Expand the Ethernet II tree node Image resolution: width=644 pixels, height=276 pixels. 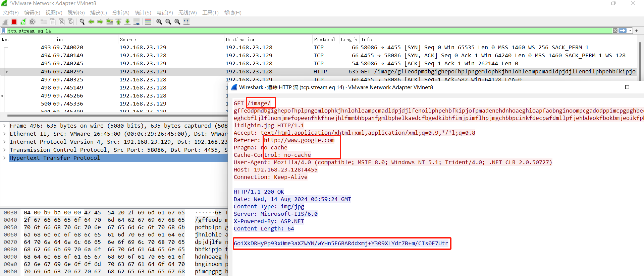pos(4,134)
